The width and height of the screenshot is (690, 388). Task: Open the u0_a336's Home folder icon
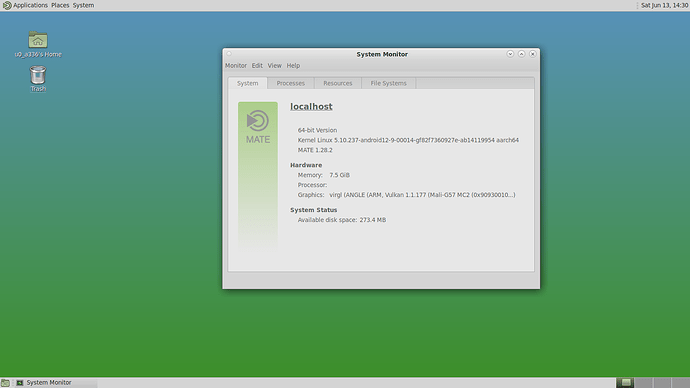(38, 40)
